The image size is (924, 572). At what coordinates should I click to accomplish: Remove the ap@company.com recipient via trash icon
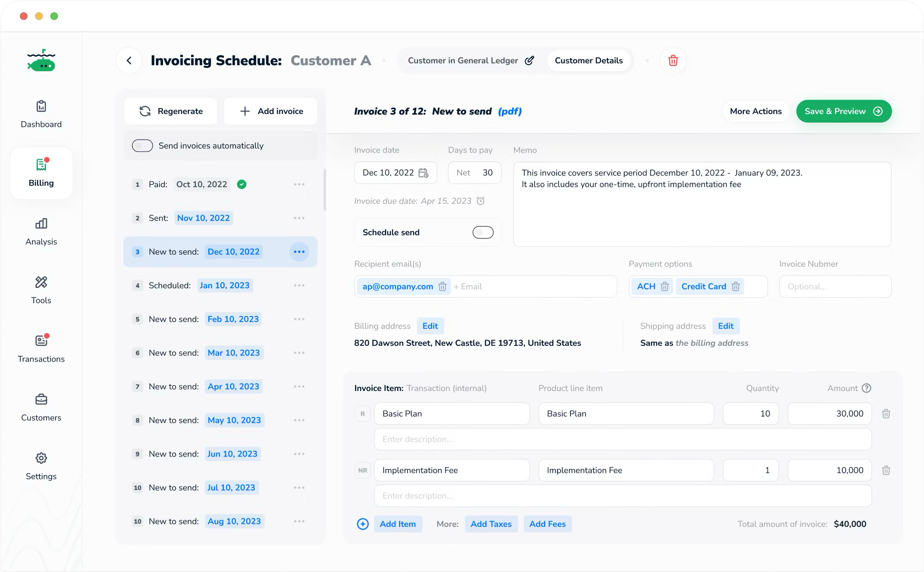(442, 286)
